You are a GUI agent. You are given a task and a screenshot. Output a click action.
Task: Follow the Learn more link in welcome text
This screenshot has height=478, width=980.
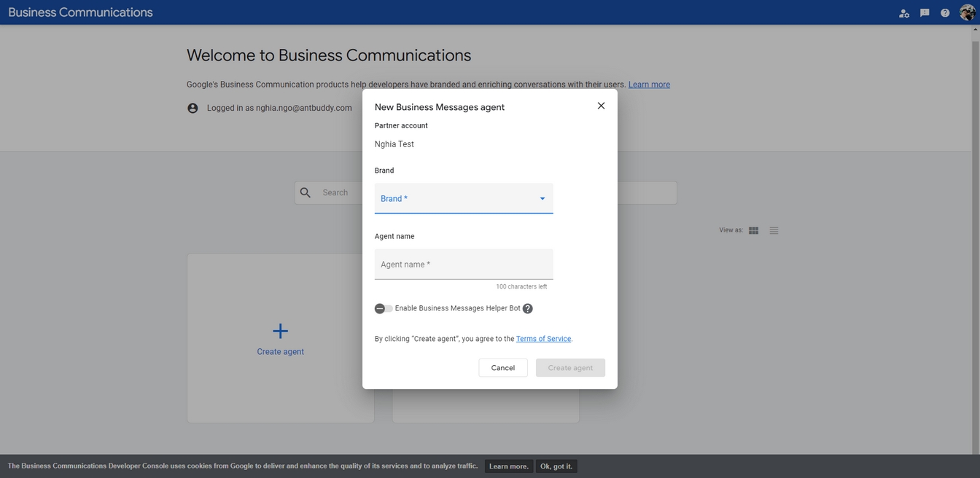pyautogui.click(x=649, y=85)
